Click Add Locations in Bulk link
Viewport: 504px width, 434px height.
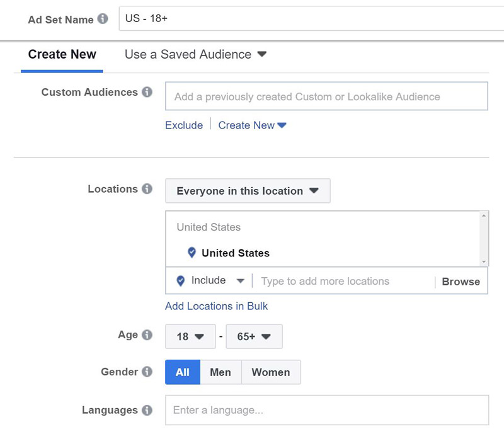[216, 306]
